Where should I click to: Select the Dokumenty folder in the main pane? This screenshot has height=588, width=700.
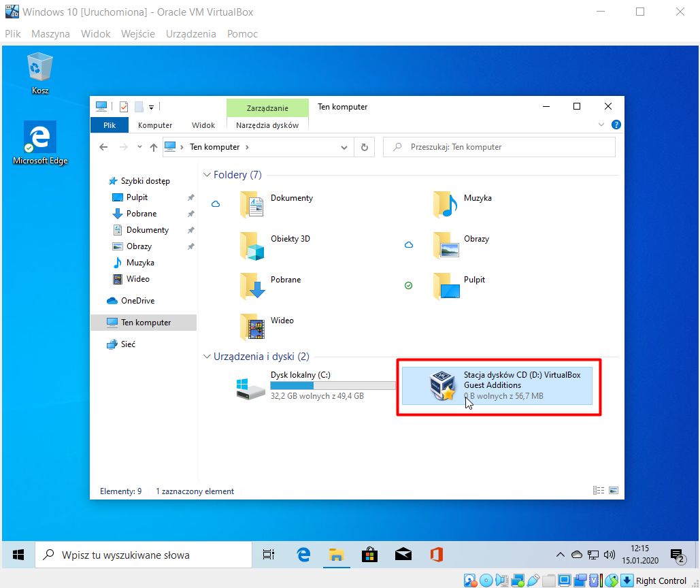[x=277, y=204]
